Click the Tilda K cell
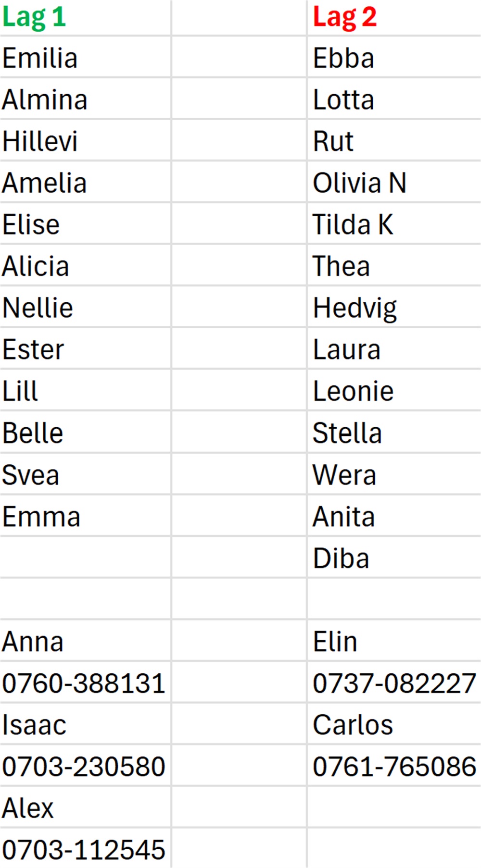The image size is (481, 868). tap(353, 224)
